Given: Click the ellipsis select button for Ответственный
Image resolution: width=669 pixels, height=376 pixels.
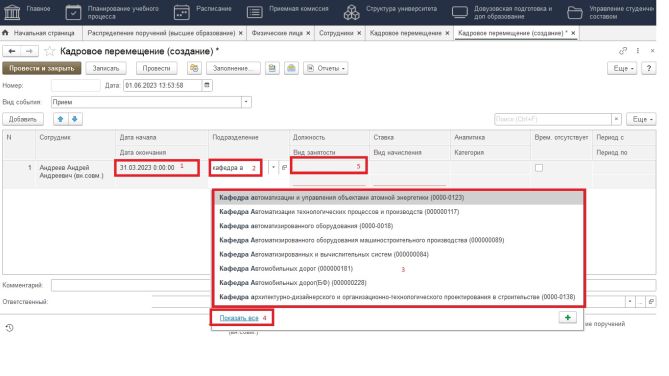Looking at the screenshot, I should (x=640, y=302).
